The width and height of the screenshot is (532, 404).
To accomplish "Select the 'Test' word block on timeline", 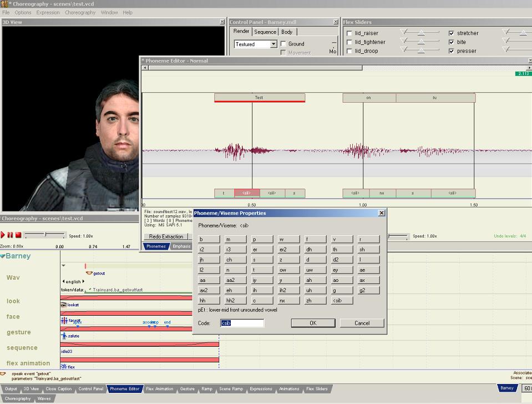I will pyautogui.click(x=260, y=98).
